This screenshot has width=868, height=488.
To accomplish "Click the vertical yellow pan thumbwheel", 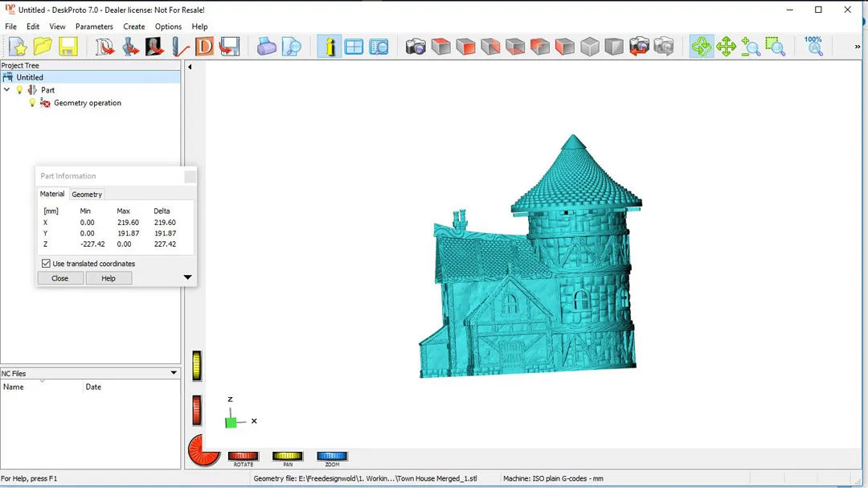I will [x=197, y=366].
